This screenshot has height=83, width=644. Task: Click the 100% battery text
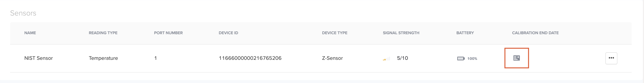(x=472, y=59)
